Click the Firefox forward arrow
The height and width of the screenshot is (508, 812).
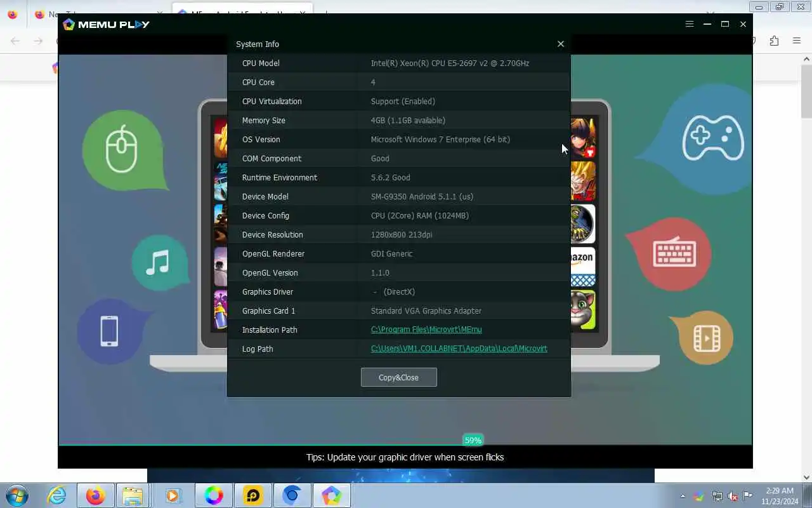click(38, 41)
